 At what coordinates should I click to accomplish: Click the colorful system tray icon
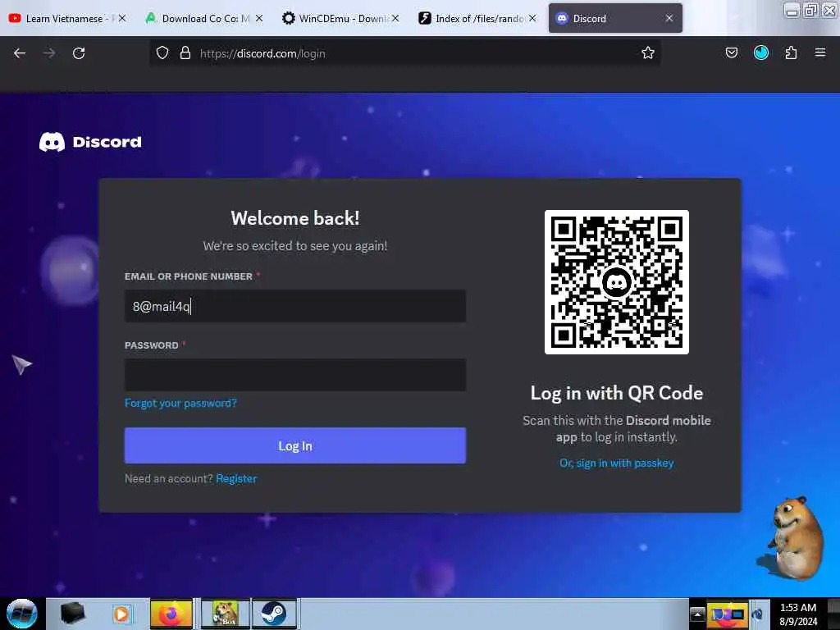pos(728,614)
